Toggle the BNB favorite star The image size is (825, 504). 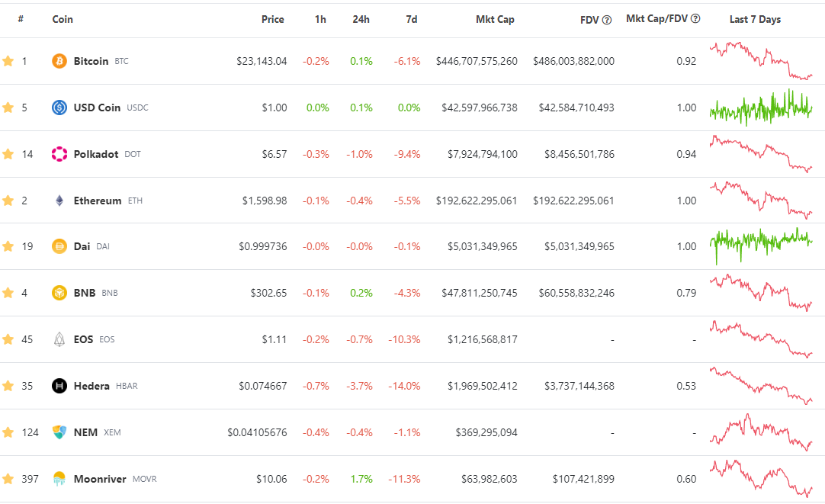8,293
